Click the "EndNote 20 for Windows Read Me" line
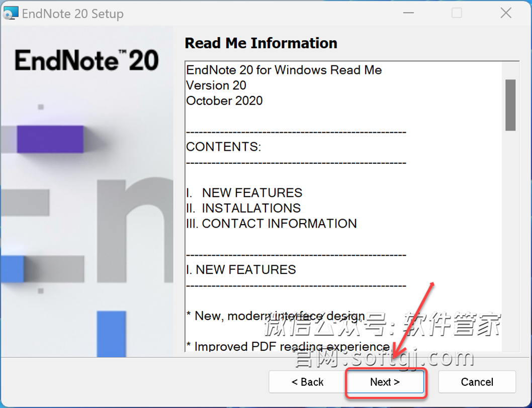Screen dimensions: 532x408 click(x=284, y=70)
